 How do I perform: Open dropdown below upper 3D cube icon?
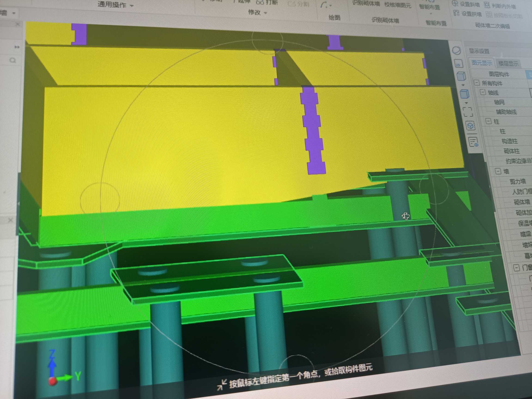(463, 85)
